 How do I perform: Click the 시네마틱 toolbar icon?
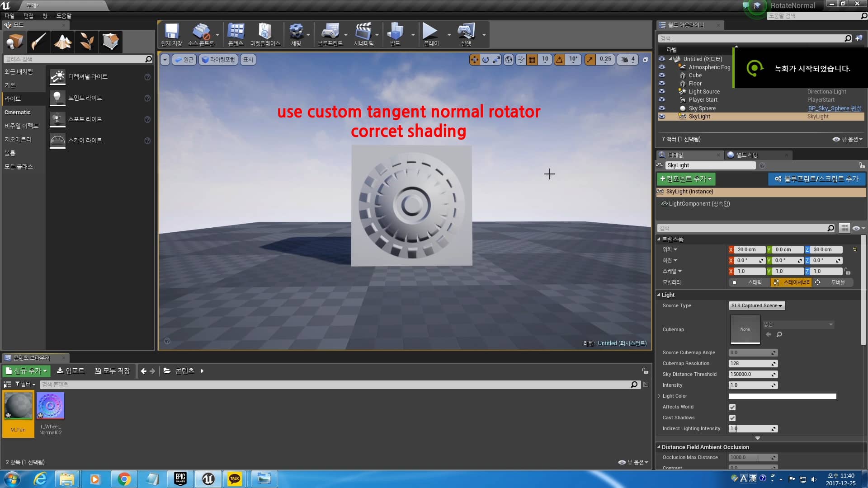pyautogui.click(x=364, y=34)
